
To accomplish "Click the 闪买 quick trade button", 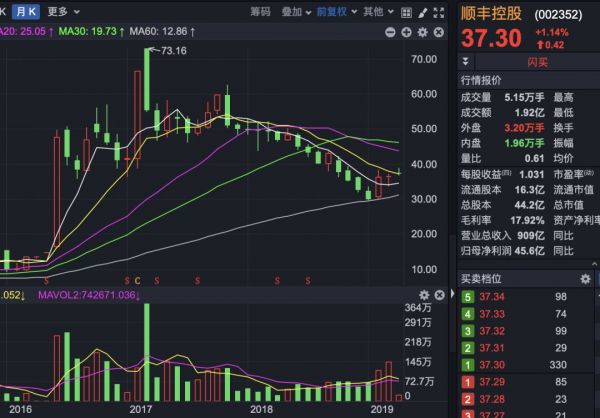I will tap(537, 61).
